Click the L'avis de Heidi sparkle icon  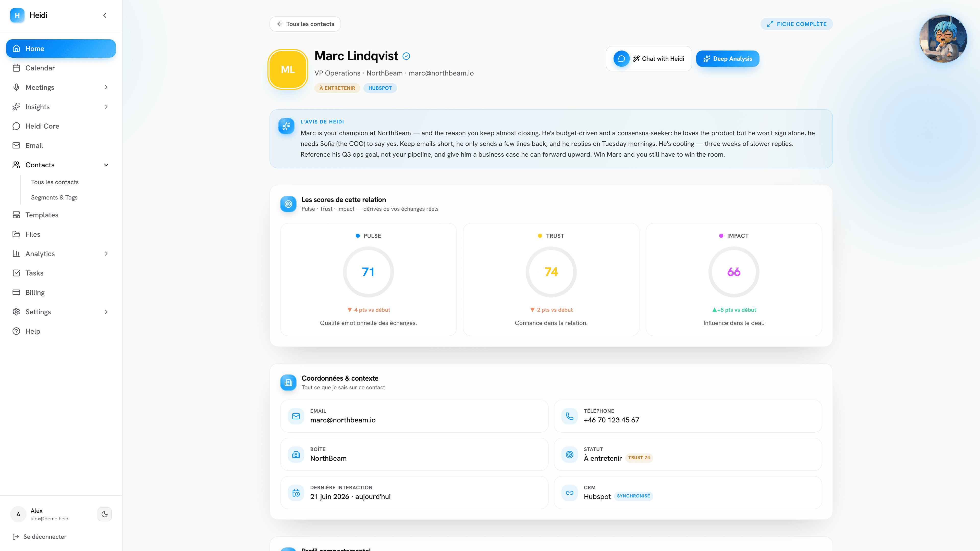tap(286, 126)
